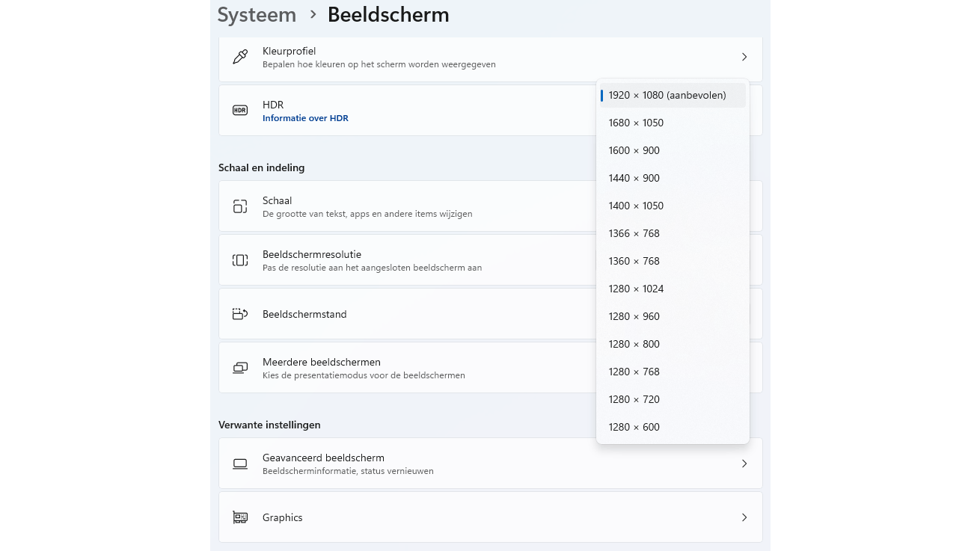
Task: Pick 1600 × 900 from the list
Action: click(x=634, y=150)
